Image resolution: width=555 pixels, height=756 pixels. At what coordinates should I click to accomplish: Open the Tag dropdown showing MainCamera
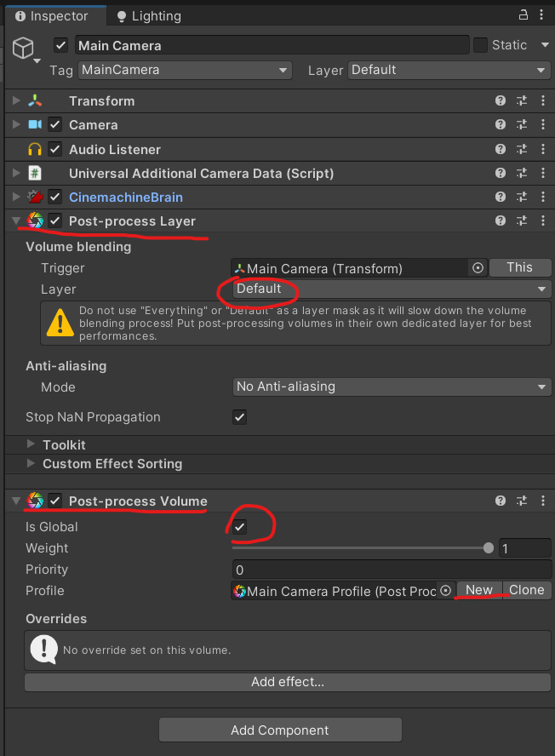(x=184, y=70)
